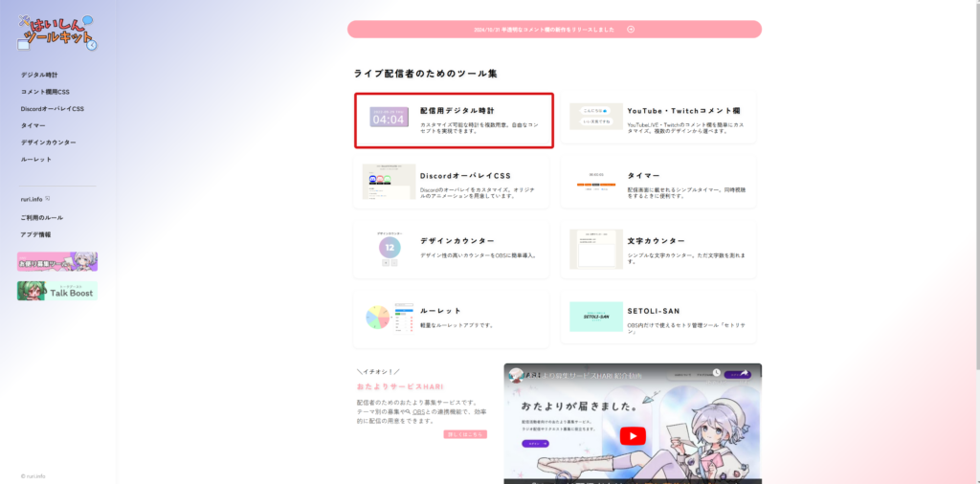980x484 pixels.
Task: Open the YouTube・Twitchコメント欄 card
Action: [x=658, y=118]
